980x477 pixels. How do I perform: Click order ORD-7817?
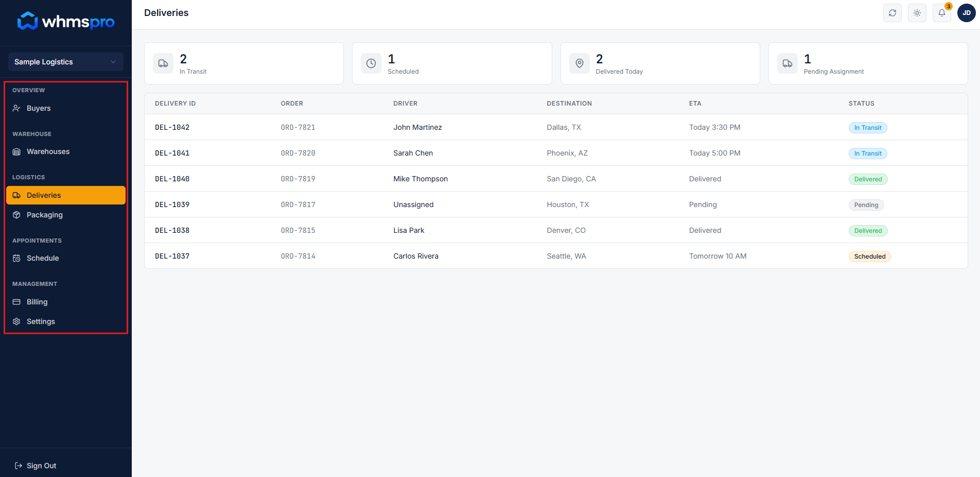[298, 205]
